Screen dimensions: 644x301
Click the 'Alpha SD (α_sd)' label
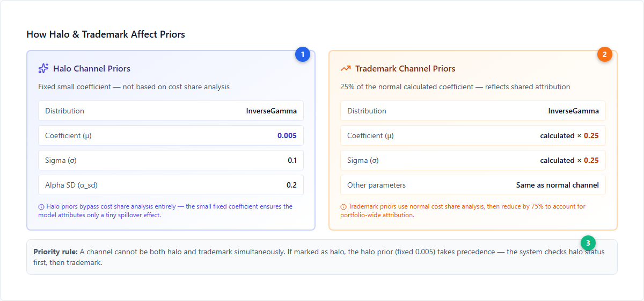71,185
